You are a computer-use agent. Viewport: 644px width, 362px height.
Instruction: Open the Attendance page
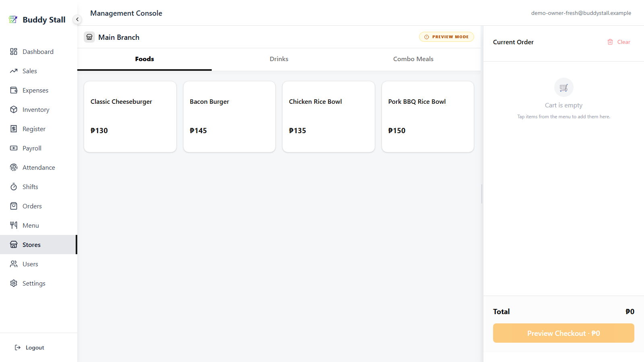tap(38, 167)
